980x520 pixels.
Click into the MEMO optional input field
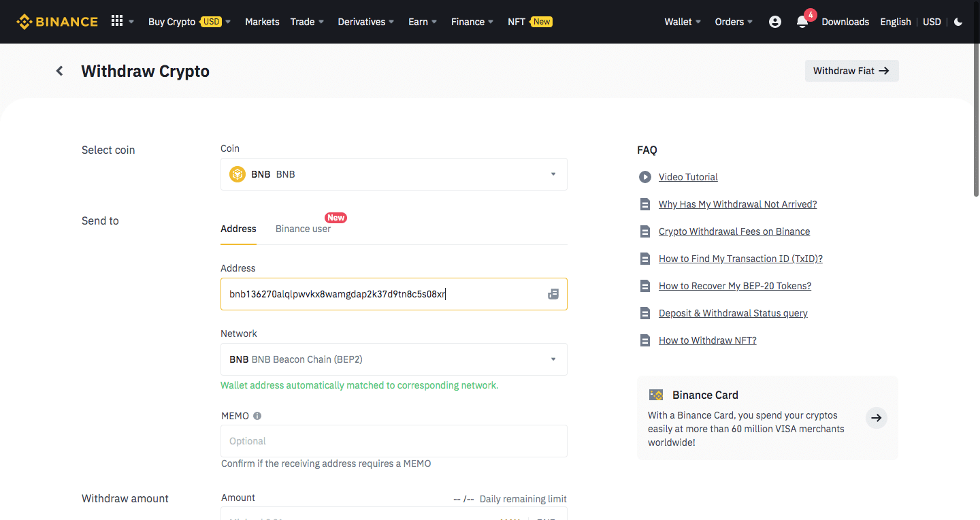click(x=394, y=441)
